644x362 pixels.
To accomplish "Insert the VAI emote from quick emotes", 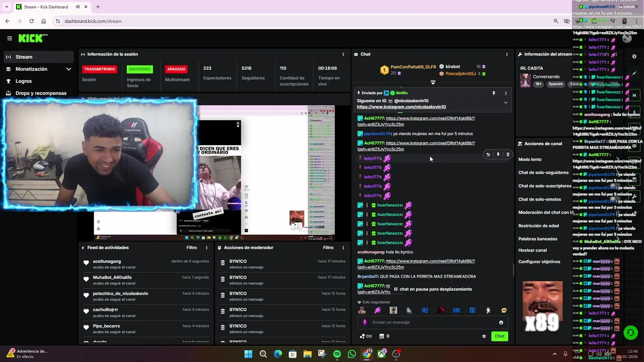I will (x=472, y=310).
